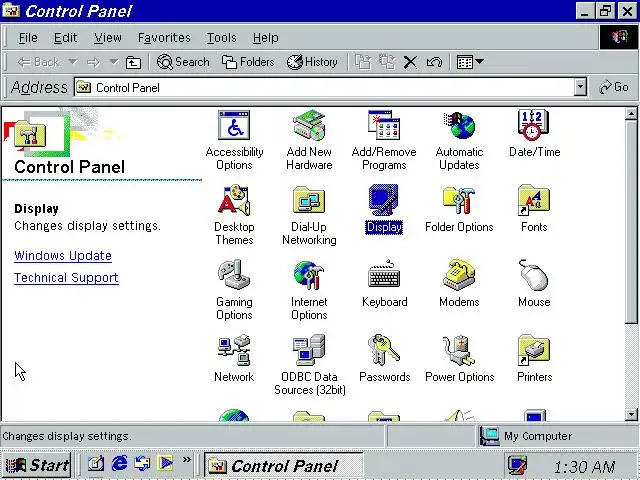Expand the Forward history dropdown arrow

click(x=113, y=62)
